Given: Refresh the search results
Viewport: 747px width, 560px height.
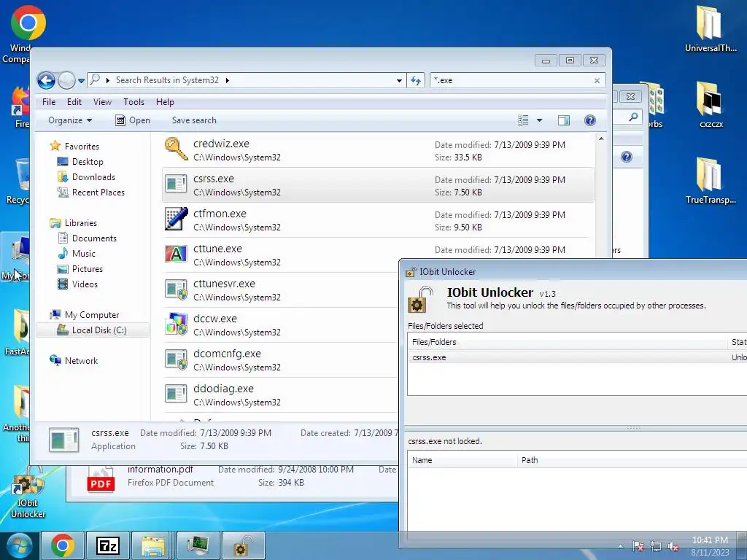Looking at the screenshot, I should click(x=416, y=80).
